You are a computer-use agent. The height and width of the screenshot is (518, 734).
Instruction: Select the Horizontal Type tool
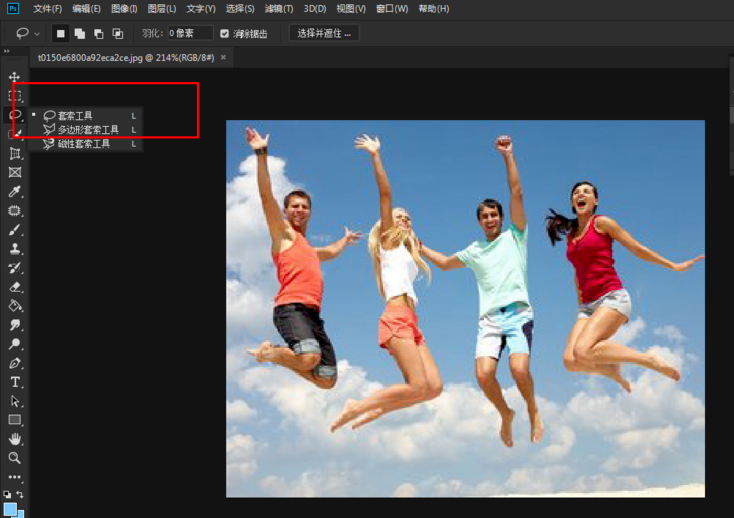15,382
